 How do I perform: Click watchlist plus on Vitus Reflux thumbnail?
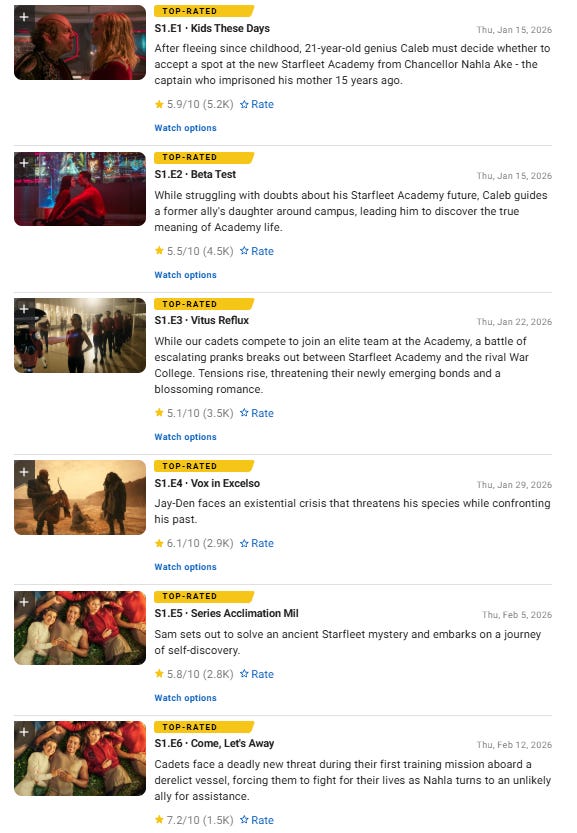[x=24, y=309]
